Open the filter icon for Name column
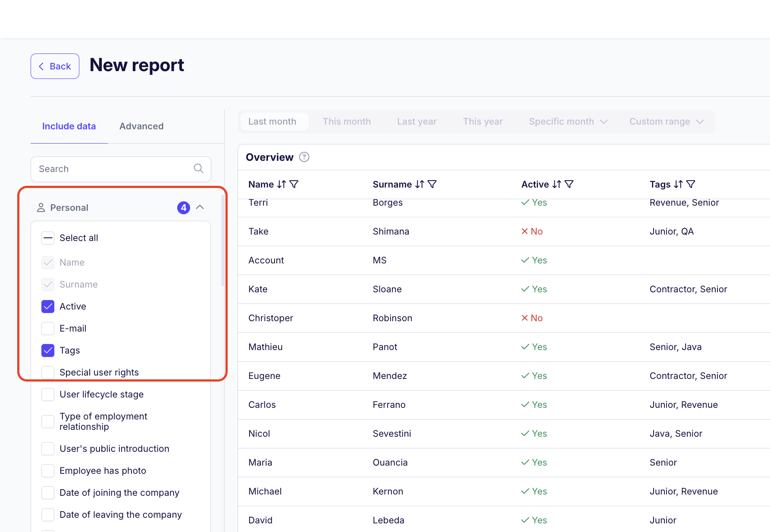 [294, 185]
